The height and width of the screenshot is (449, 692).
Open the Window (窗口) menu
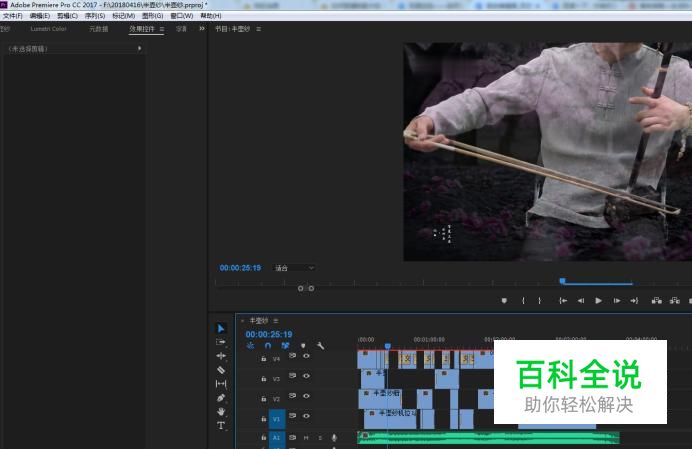point(182,15)
